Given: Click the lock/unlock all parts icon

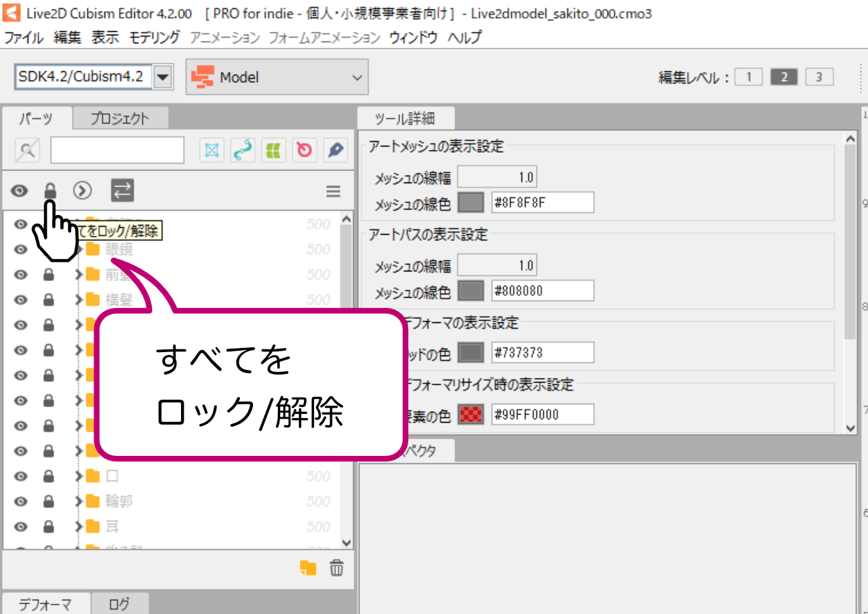Looking at the screenshot, I should pos(50,191).
